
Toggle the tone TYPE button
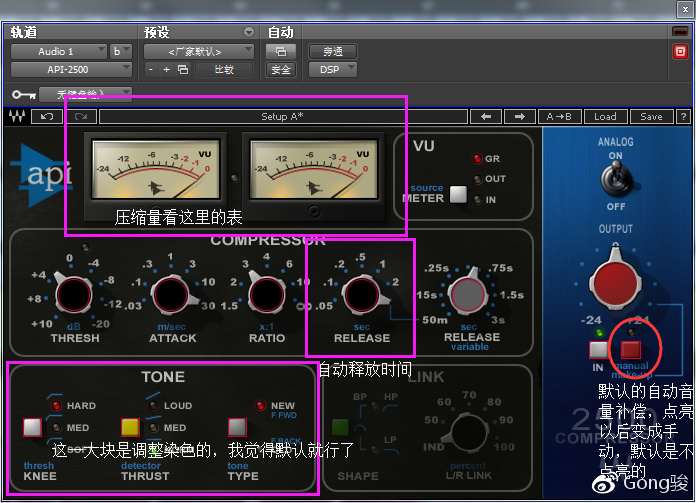(x=237, y=427)
